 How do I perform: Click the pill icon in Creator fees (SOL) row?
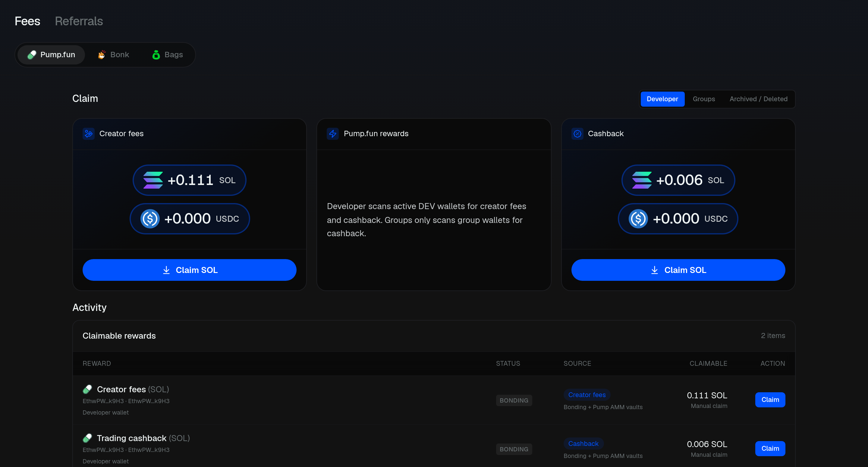(87, 389)
